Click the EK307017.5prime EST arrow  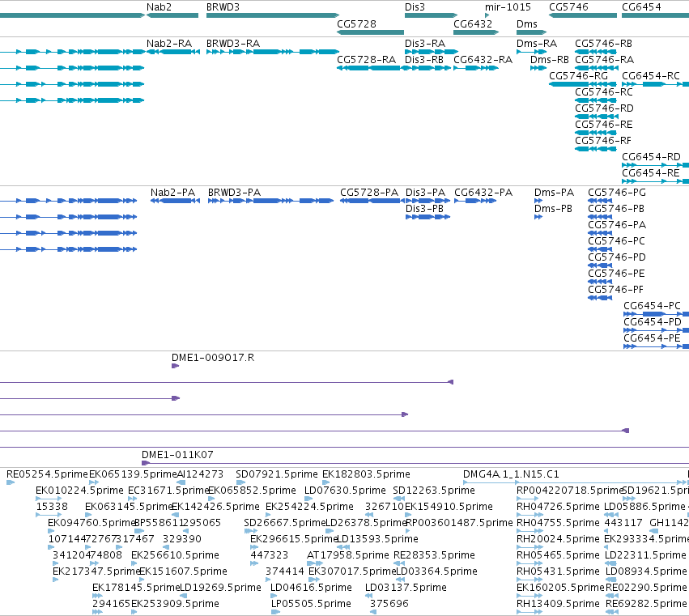(x=314, y=580)
